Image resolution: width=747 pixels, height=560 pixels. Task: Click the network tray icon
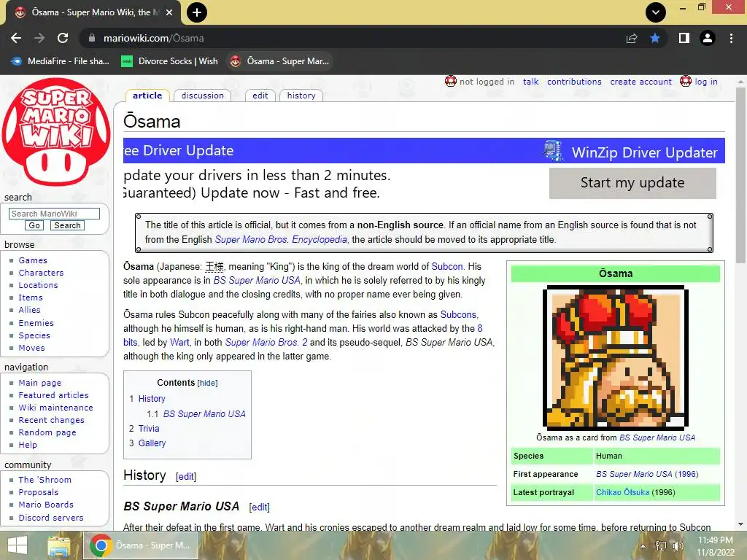click(661, 546)
